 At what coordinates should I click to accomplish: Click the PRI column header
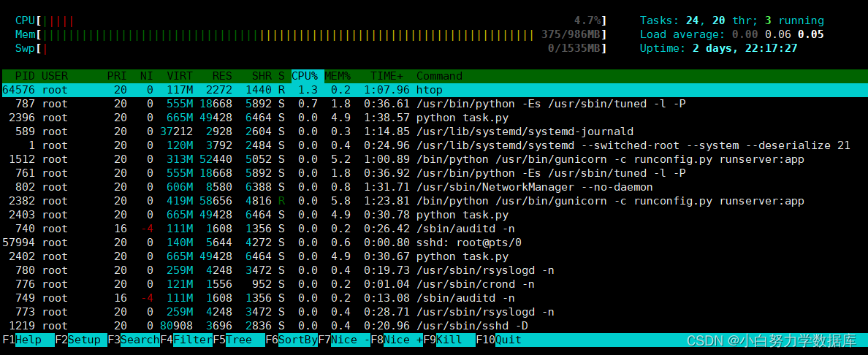click(x=117, y=76)
